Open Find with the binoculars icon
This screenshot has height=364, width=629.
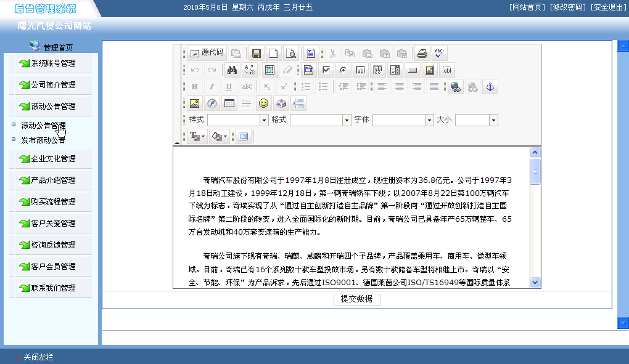232,70
